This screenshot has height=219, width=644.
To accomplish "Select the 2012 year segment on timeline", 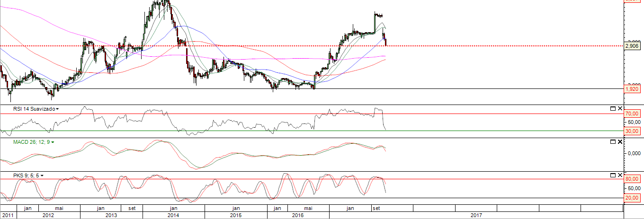I will click(x=47, y=215).
